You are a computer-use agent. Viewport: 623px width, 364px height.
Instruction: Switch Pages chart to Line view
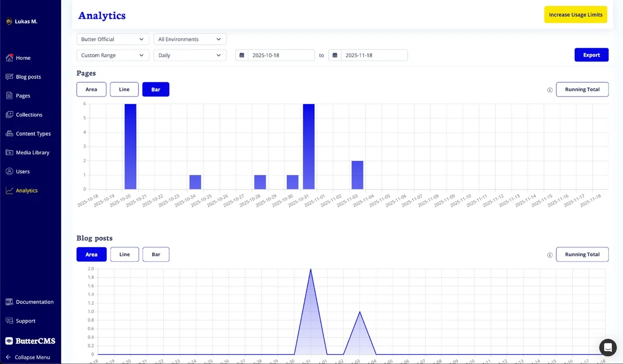coord(124,89)
